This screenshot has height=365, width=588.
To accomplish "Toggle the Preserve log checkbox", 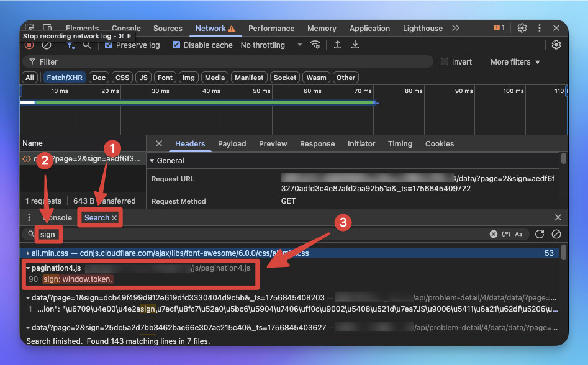I will pos(109,45).
